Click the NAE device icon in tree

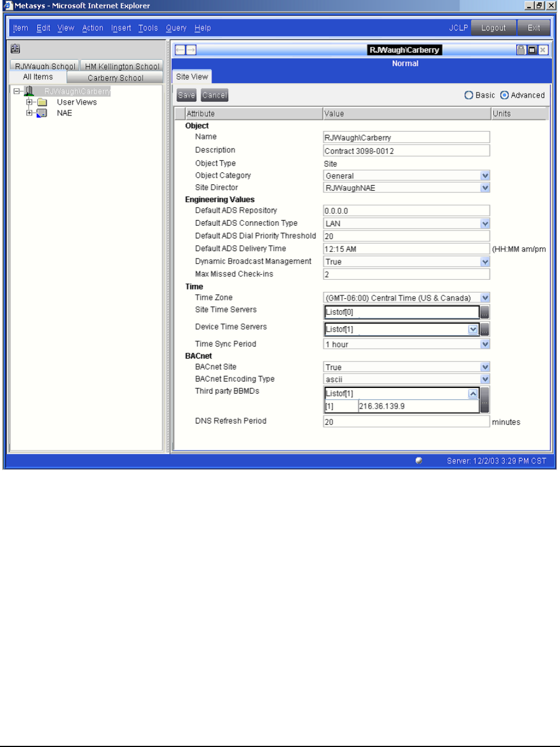coord(42,113)
